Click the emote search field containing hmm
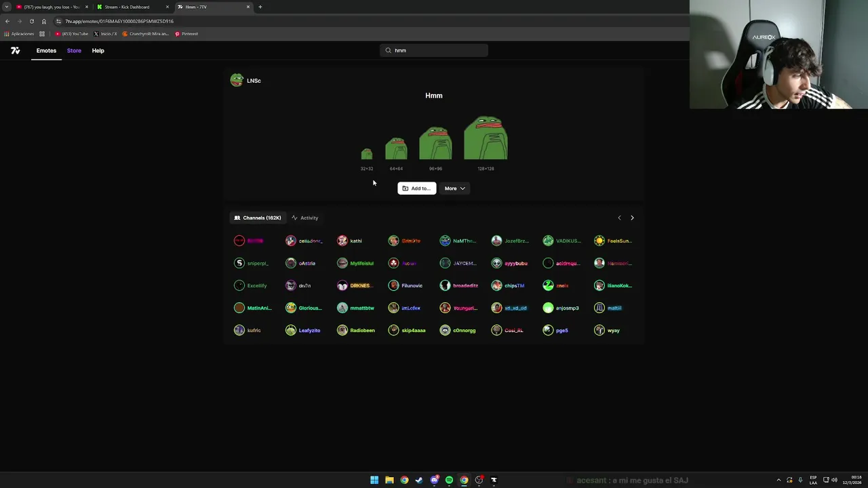868x488 pixels. [x=434, y=50]
